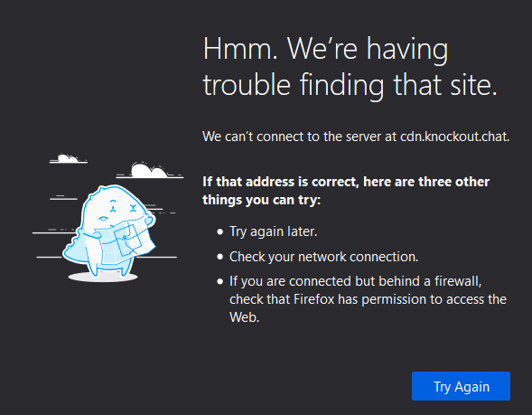Click the small cloud at upper left
532x415 pixels.
pyautogui.click(x=69, y=158)
